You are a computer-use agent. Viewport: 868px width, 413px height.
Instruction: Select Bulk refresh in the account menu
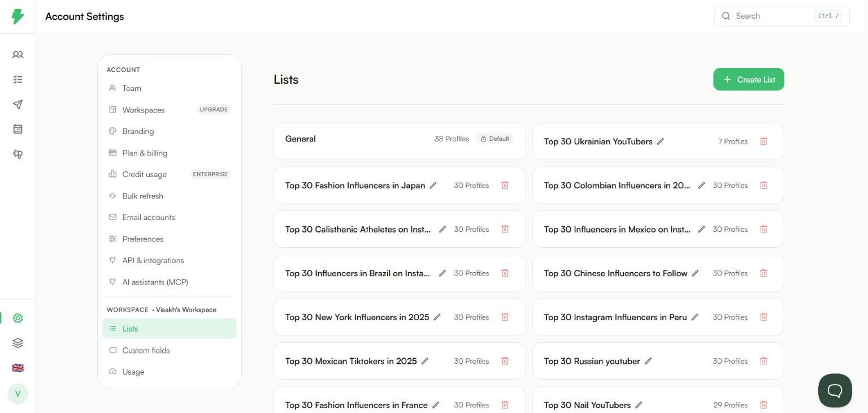(170, 196)
